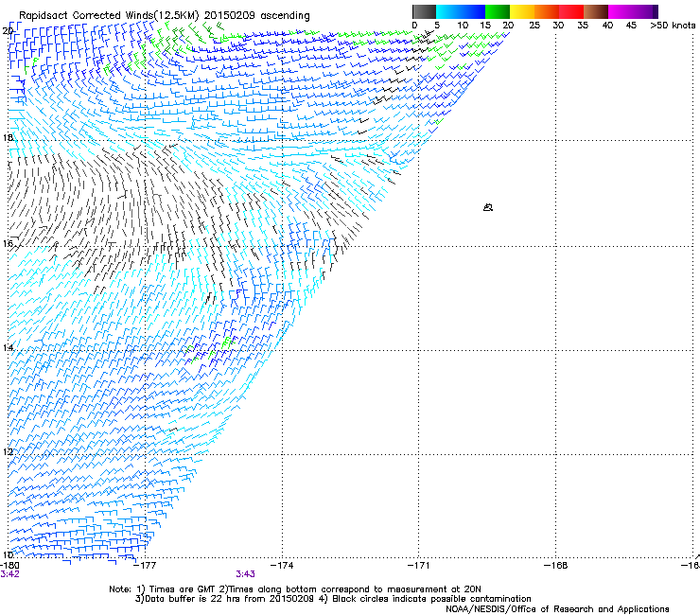This screenshot has width=700, height=615.
Task: Click the gray 0-5 knots legend color
Action: (424, 11)
